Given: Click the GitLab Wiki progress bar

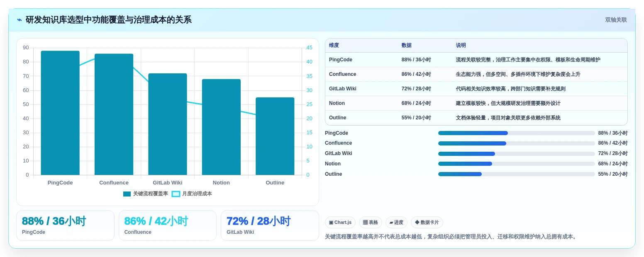Looking at the screenshot, I should click(517, 153).
